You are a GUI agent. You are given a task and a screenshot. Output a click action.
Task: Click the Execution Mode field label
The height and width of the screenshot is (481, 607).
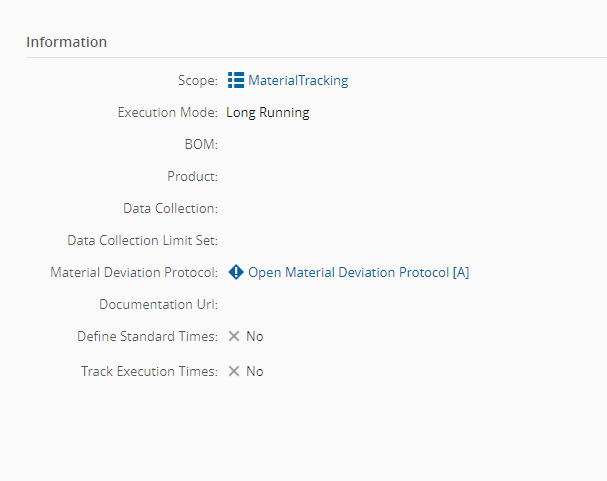(x=167, y=112)
